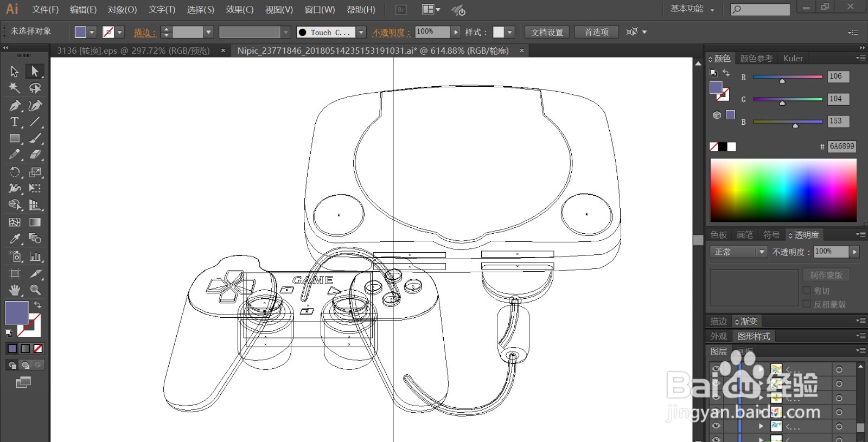The width and height of the screenshot is (868, 442).
Task: Select the Eraser tool
Action: tap(35, 155)
